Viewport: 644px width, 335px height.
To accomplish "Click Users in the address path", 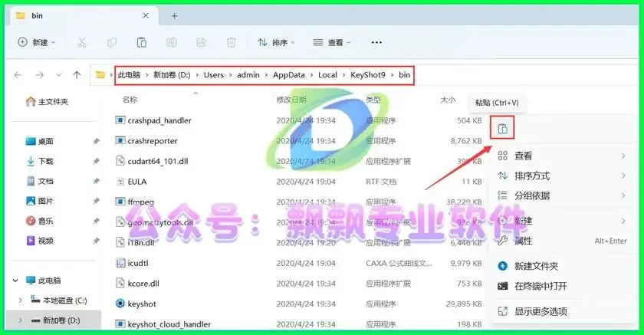I will pos(214,74).
